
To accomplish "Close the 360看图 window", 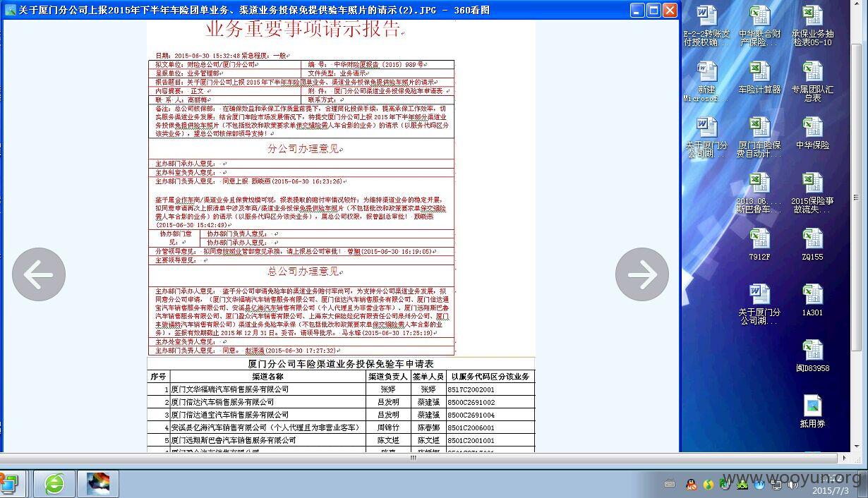I will (670, 10).
